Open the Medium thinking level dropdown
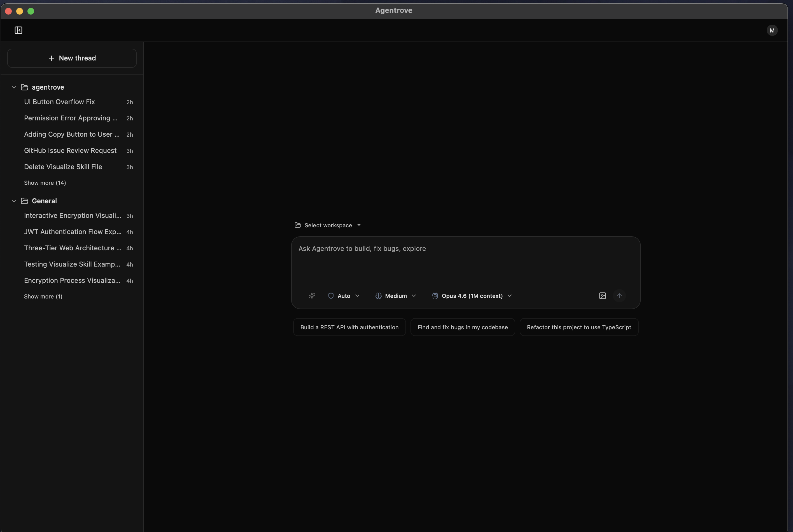 (x=396, y=295)
